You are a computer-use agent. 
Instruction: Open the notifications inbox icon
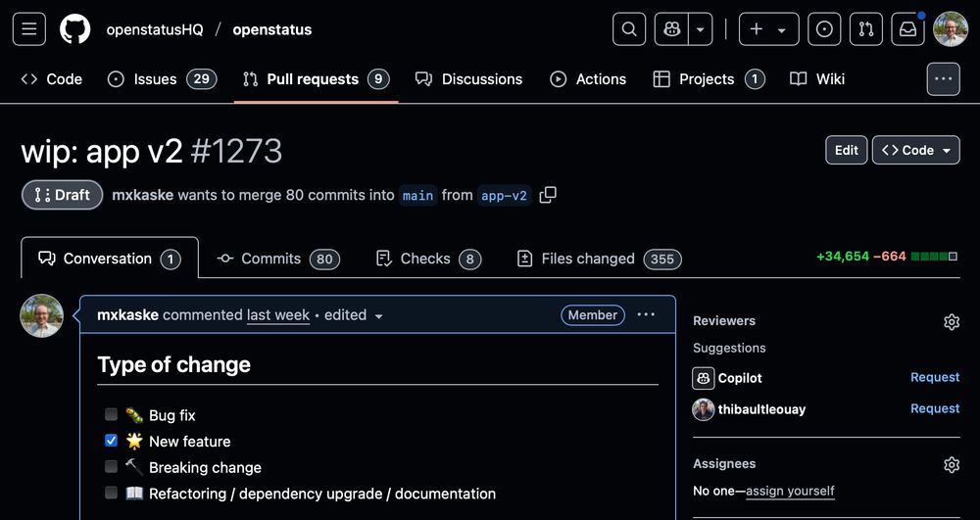(908, 29)
